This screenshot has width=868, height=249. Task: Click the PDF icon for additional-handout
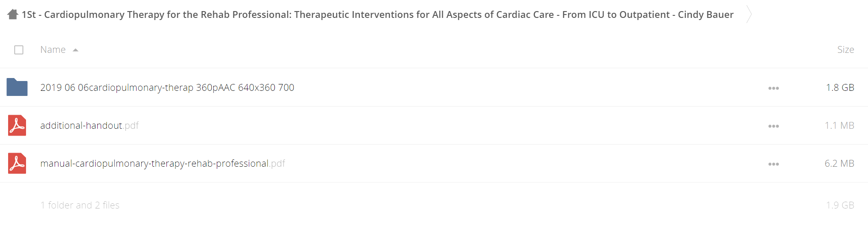pyautogui.click(x=17, y=125)
